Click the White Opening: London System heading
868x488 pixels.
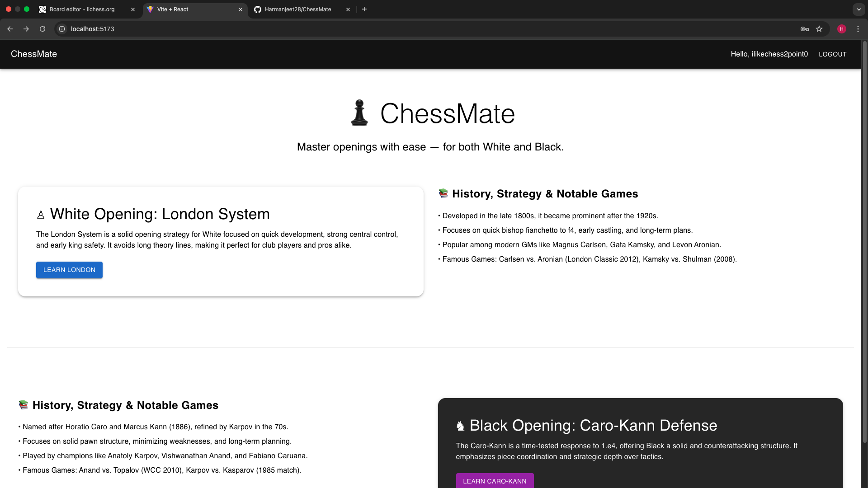pos(160,214)
